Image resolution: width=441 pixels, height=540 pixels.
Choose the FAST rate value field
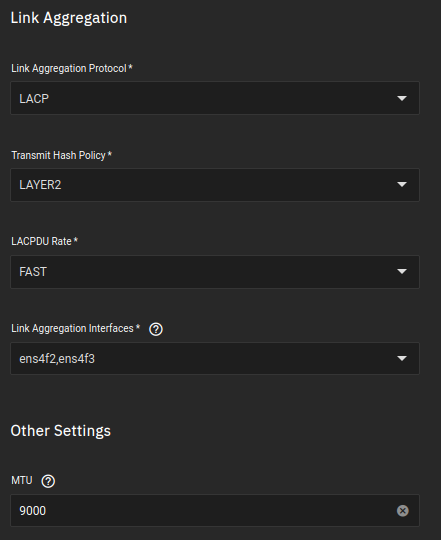click(215, 272)
